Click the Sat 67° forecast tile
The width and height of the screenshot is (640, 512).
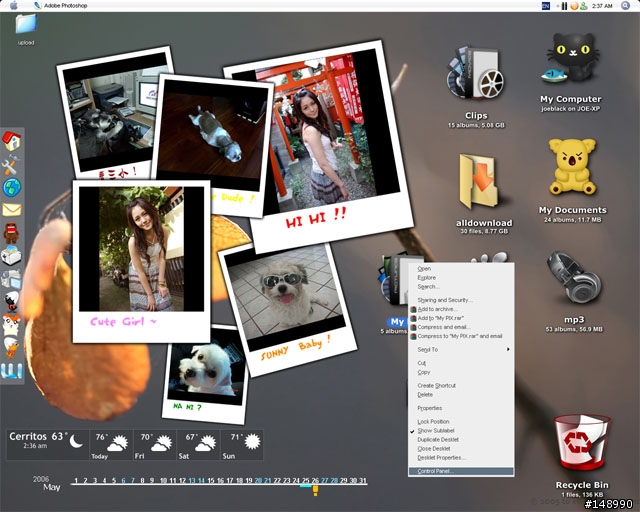(198, 445)
